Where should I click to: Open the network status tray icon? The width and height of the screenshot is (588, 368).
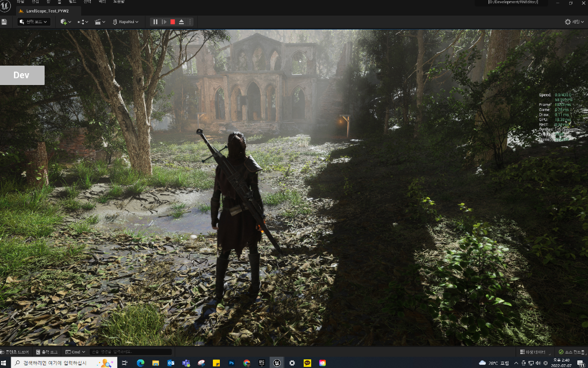(x=530, y=363)
